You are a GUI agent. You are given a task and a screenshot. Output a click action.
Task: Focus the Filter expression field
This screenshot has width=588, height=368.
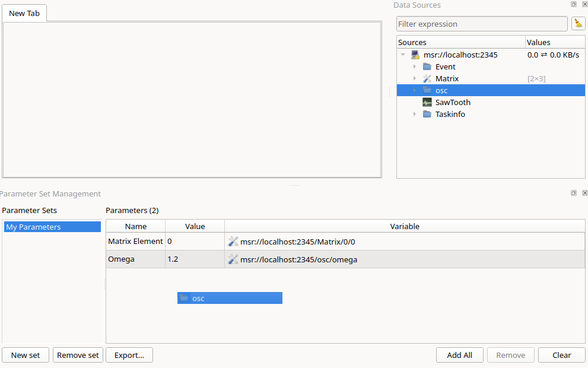pyautogui.click(x=482, y=24)
